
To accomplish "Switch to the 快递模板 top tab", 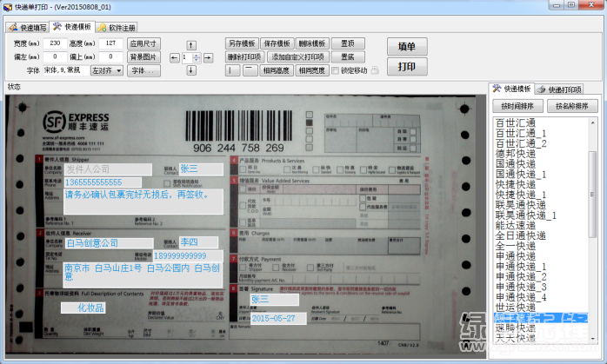I will 73,26.
